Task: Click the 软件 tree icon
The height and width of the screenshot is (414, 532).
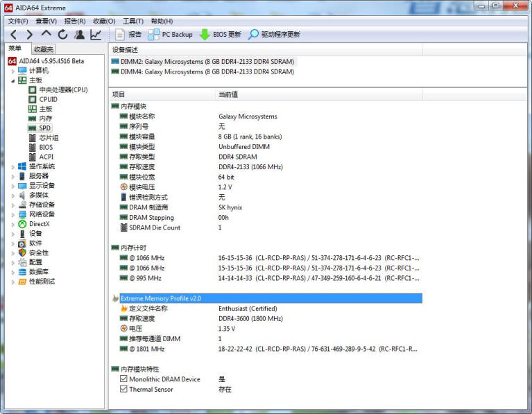Action: pyautogui.click(x=22, y=243)
